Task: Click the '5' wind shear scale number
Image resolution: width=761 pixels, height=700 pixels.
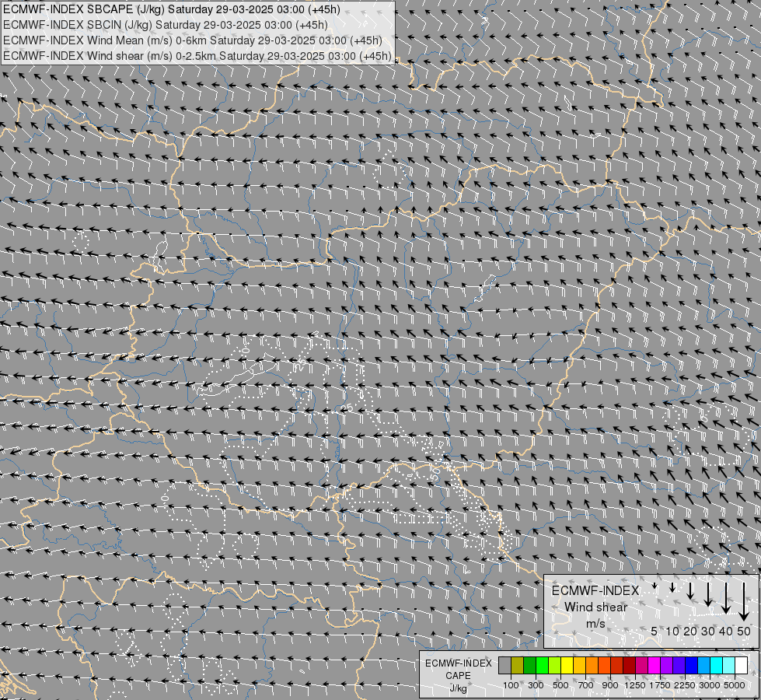Action: click(x=655, y=632)
